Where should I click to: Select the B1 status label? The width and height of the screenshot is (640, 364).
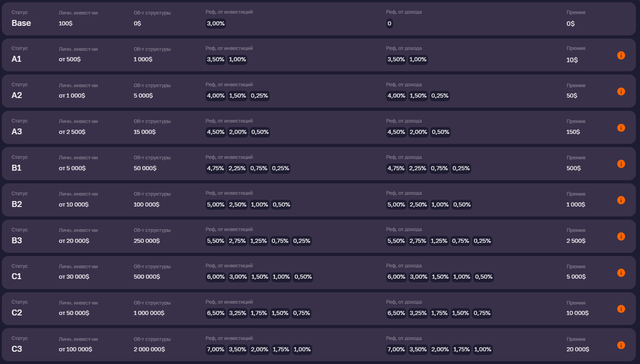coord(16,168)
